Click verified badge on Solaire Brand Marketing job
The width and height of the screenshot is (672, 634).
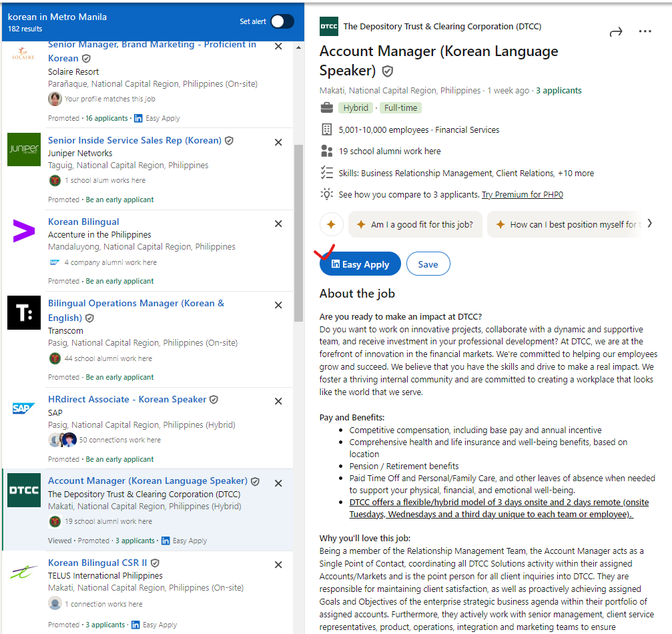pyautogui.click(x=86, y=58)
